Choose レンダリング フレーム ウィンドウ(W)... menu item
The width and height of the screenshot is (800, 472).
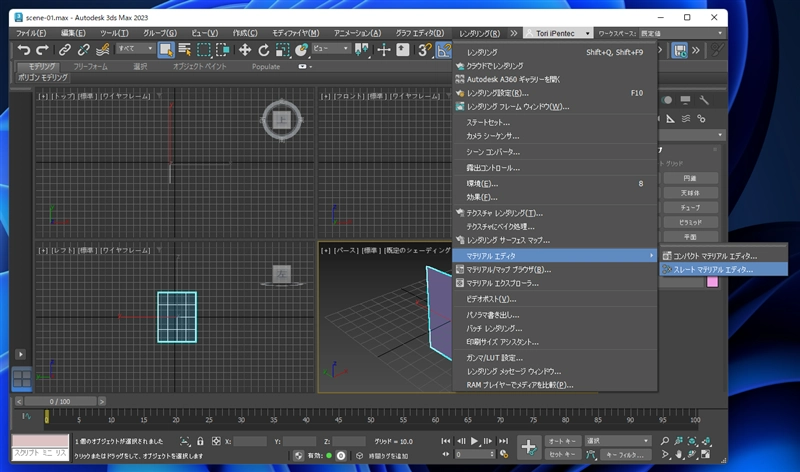click(554, 107)
